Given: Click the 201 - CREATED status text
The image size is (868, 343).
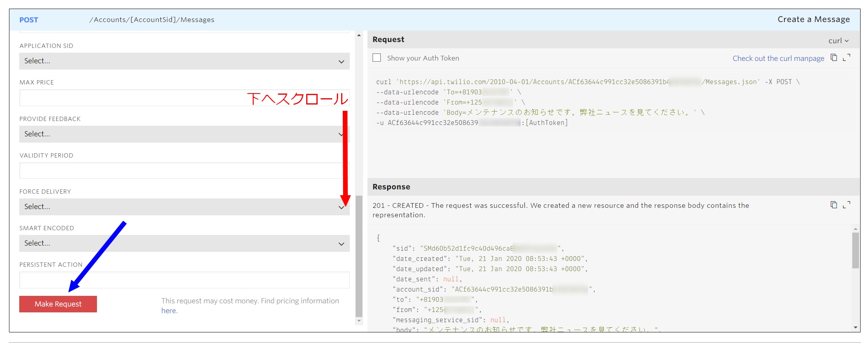Looking at the screenshot, I should [561, 210].
